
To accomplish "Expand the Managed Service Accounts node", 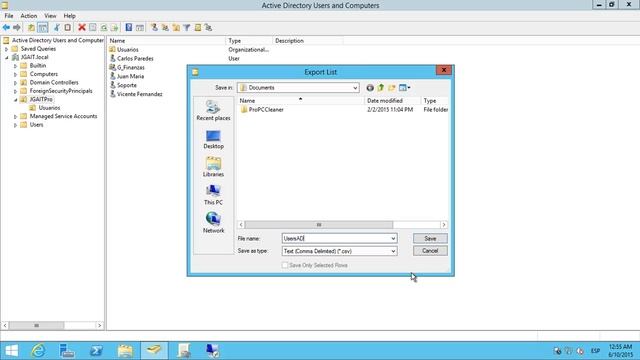I will click(16, 117).
